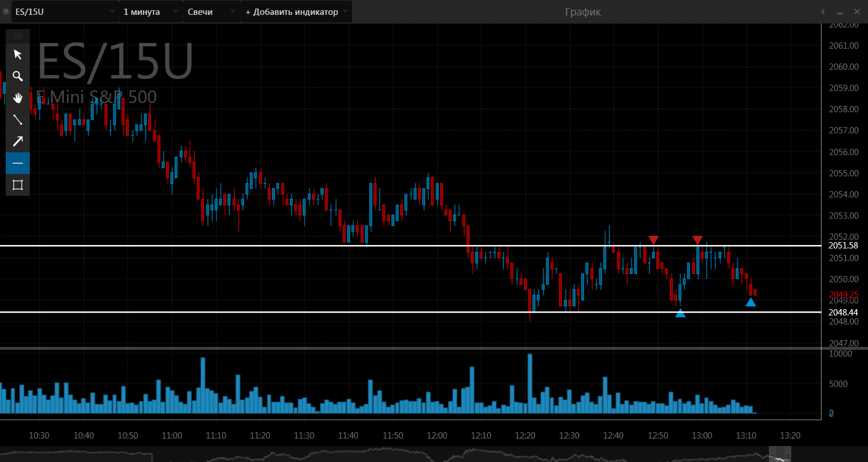Screen dimensions: 868x462
Task: Select the horizontal line at 2051.58
Action: pyautogui.click(x=410, y=246)
